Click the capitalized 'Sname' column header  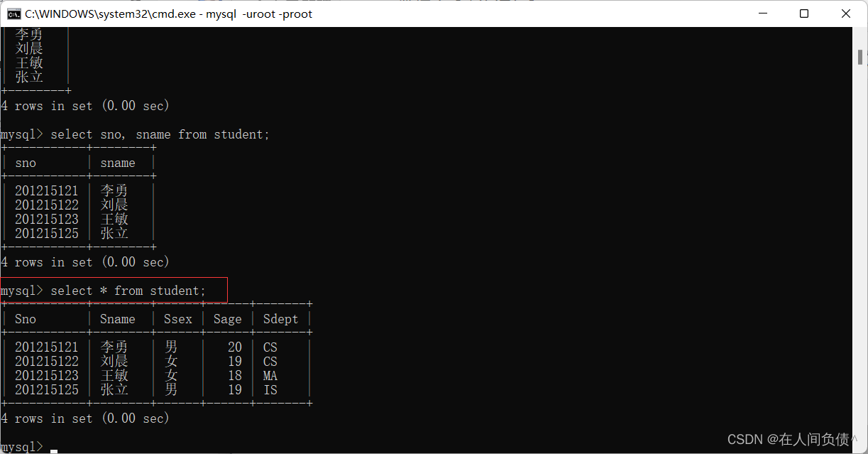[118, 319]
